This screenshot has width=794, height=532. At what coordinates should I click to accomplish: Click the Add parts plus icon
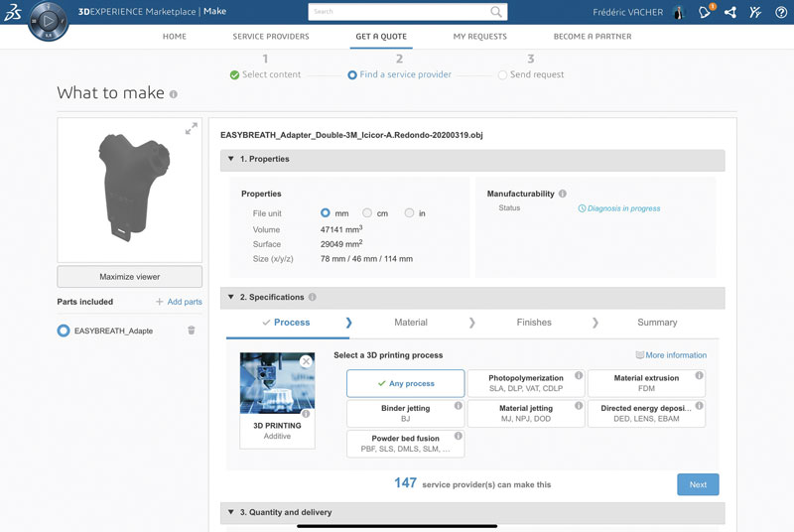[159, 302]
